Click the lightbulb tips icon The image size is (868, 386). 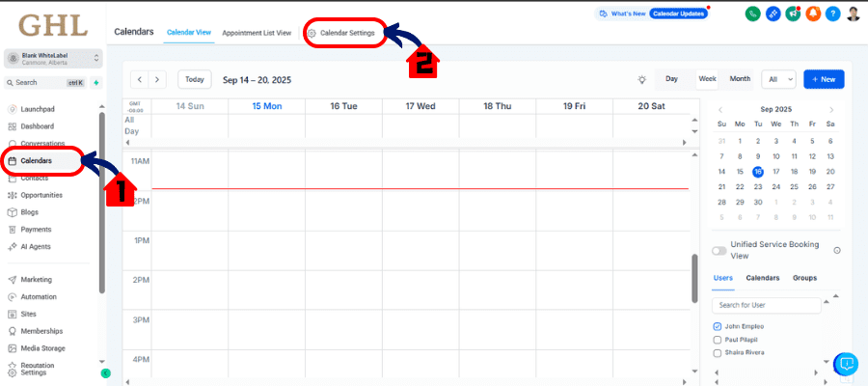(641, 80)
